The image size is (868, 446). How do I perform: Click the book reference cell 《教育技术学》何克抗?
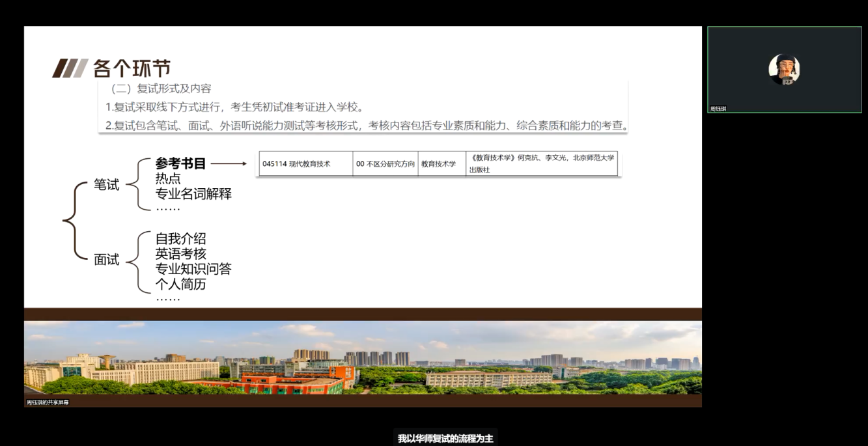pyautogui.click(x=542, y=163)
